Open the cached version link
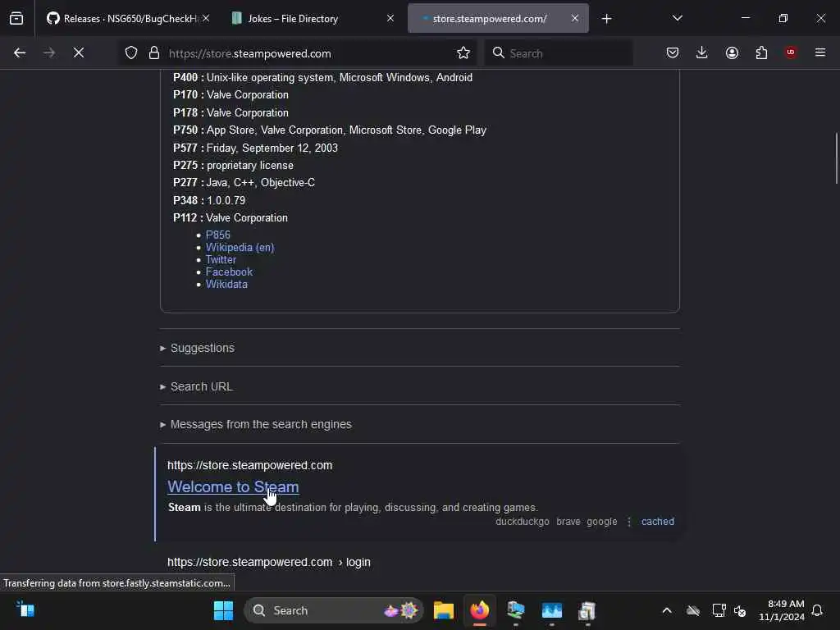Image resolution: width=840 pixels, height=630 pixels. [658, 521]
